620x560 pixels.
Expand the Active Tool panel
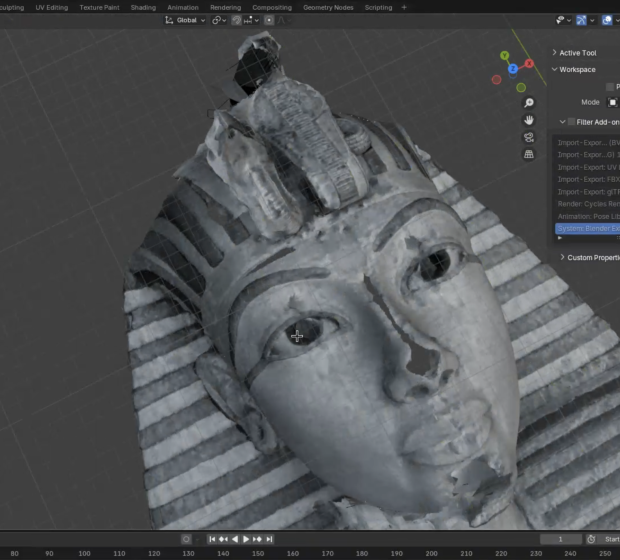click(x=554, y=52)
